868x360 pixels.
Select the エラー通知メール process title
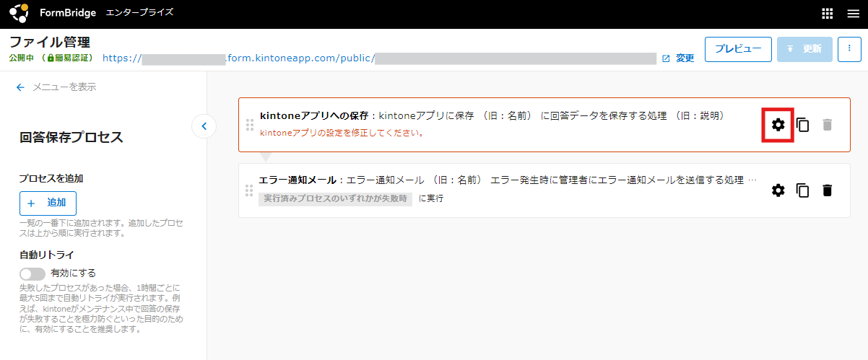pyautogui.click(x=298, y=180)
